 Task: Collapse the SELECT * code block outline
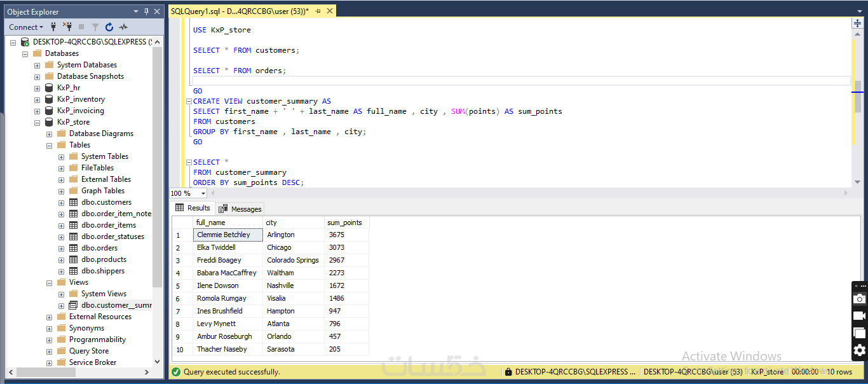point(189,162)
